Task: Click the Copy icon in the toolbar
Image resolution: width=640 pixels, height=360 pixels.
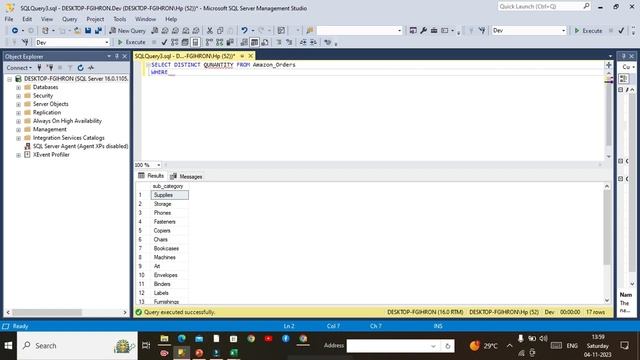Action: pos(220,31)
